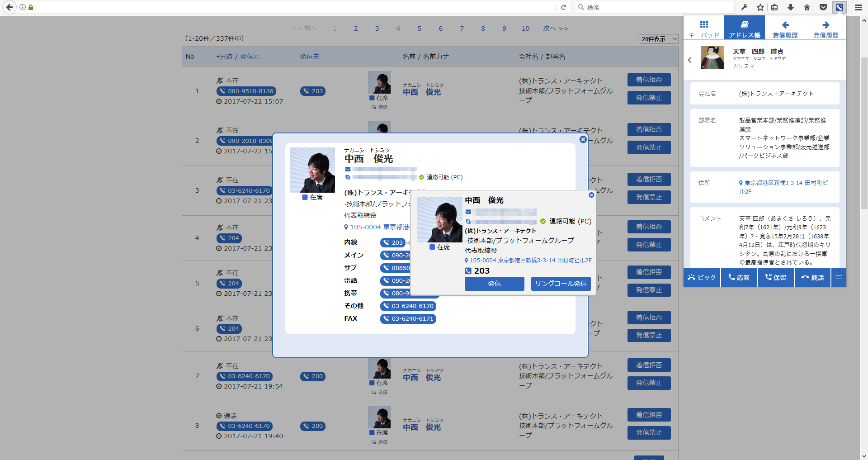This screenshot has height=460, width=868.
Task: Put the call on hold with 保留
Action: pyautogui.click(x=775, y=277)
